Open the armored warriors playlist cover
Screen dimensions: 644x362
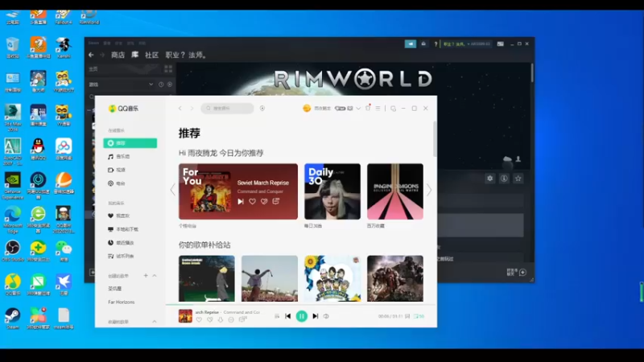click(395, 278)
